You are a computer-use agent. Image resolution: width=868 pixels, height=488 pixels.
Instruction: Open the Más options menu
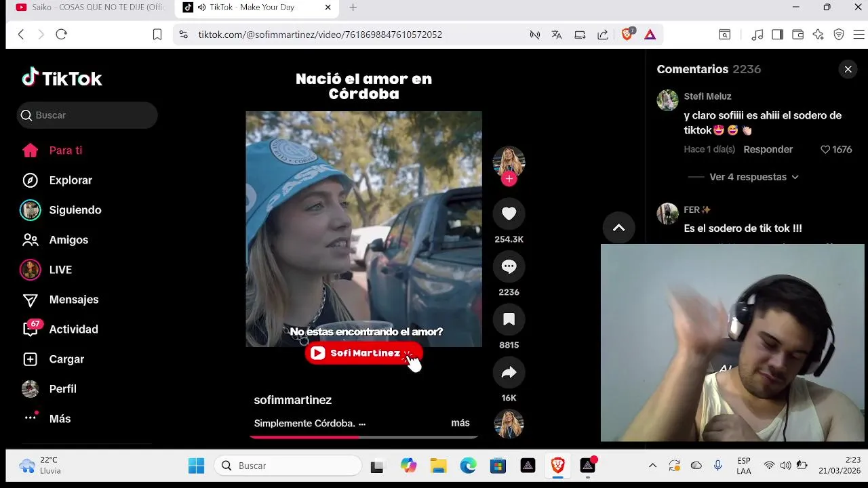pyautogui.click(x=60, y=419)
